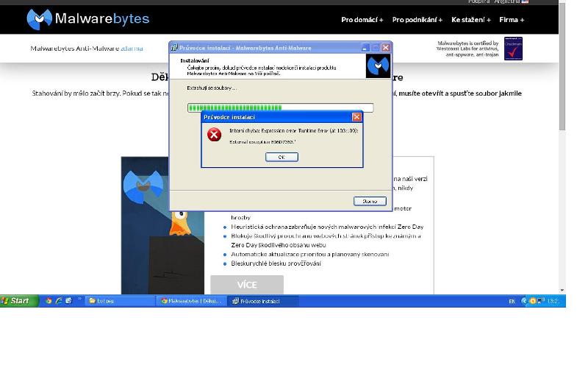Click the VÍCE button on webpage
Viewport: 588px width, 368px height.
247,285
